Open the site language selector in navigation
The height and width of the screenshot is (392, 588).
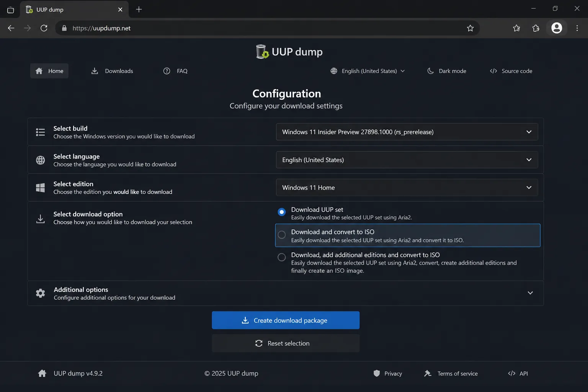[367, 71]
